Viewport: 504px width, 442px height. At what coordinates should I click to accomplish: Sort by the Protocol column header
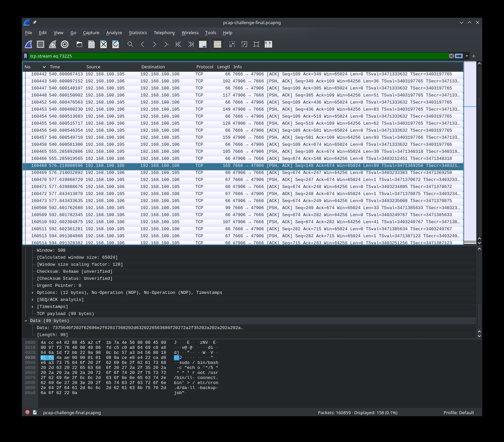[205, 67]
